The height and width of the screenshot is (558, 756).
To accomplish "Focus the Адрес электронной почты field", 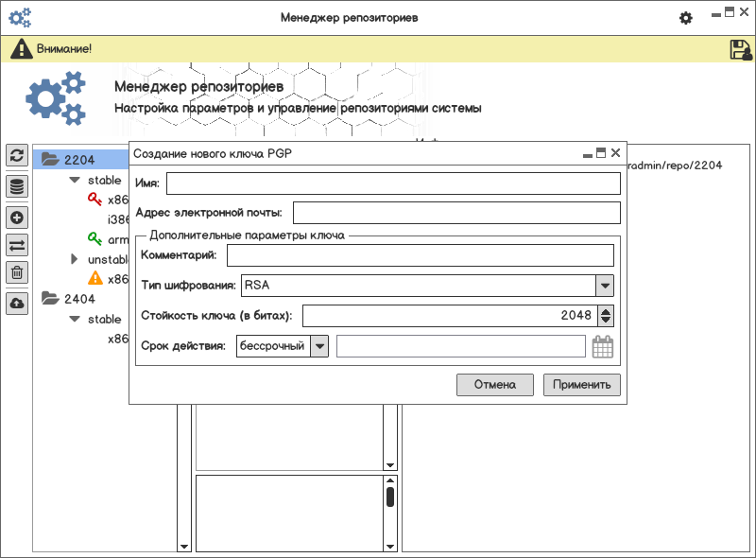I will [456, 213].
